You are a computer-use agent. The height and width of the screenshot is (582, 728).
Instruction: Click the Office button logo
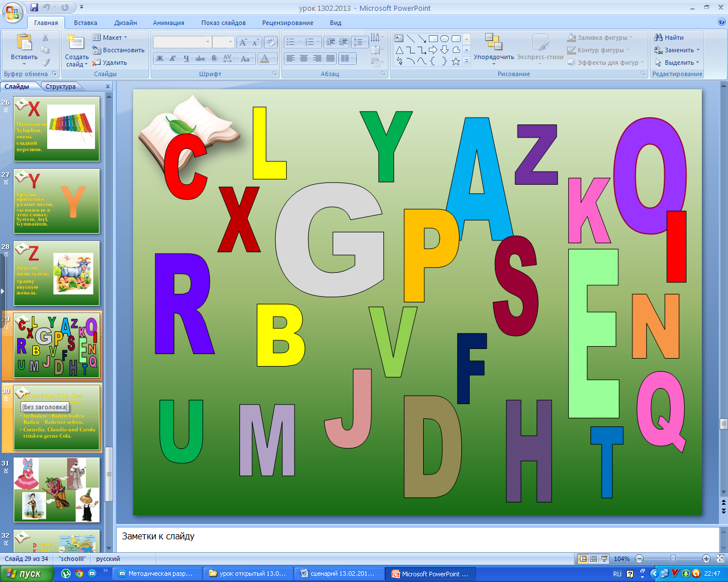[x=13, y=11]
